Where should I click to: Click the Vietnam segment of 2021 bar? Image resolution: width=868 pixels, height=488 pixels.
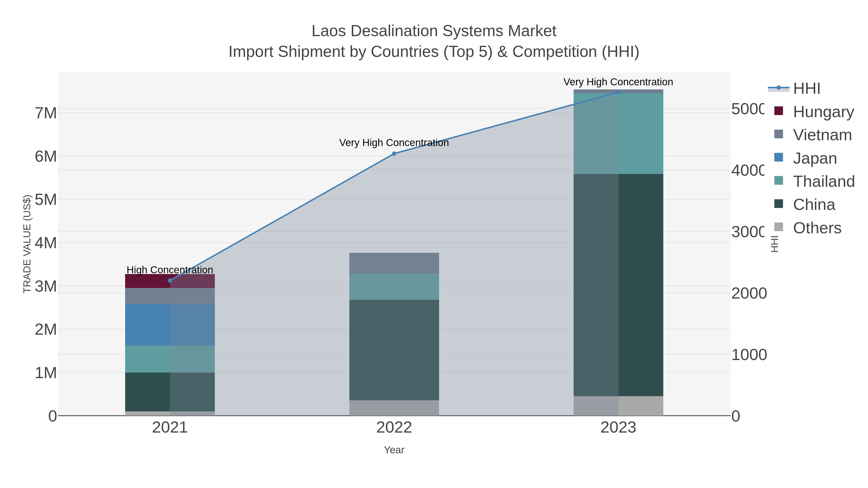pyautogui.click(x=170, y=296)
